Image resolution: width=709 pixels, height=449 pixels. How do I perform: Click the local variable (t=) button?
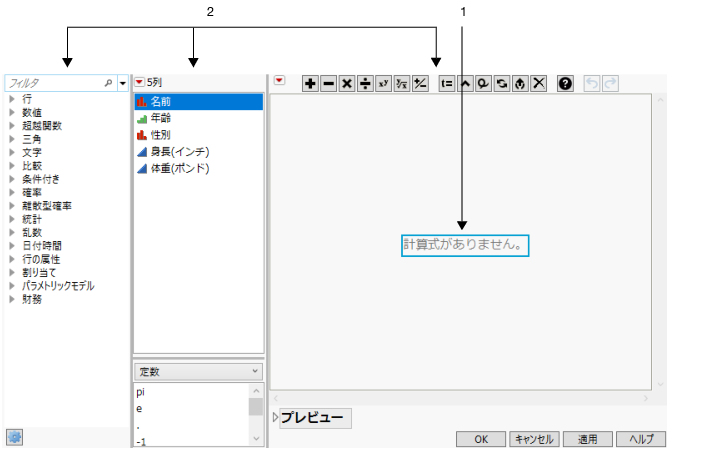coord(447,84)
